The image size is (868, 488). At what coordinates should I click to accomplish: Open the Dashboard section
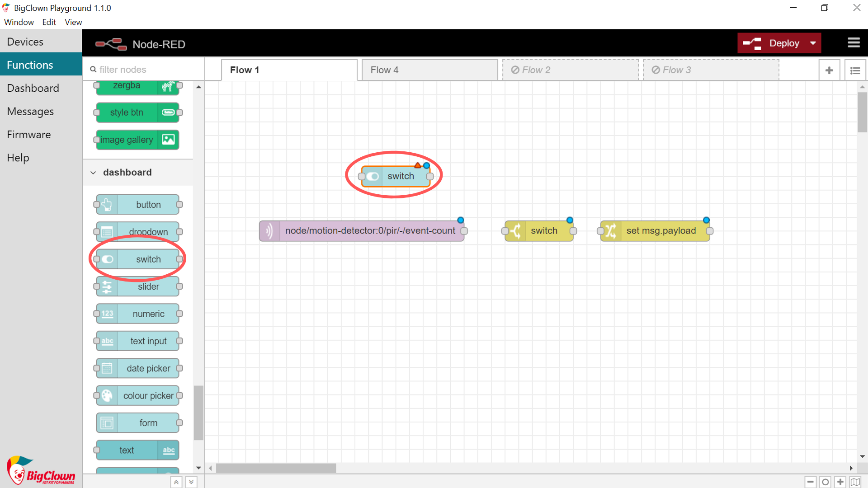click(41, 88)
